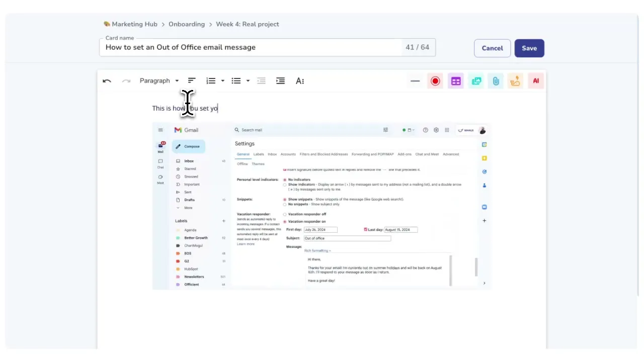The image size is (644, 362).
Task: Expand the numbered list style arrow
Action: 223,81
